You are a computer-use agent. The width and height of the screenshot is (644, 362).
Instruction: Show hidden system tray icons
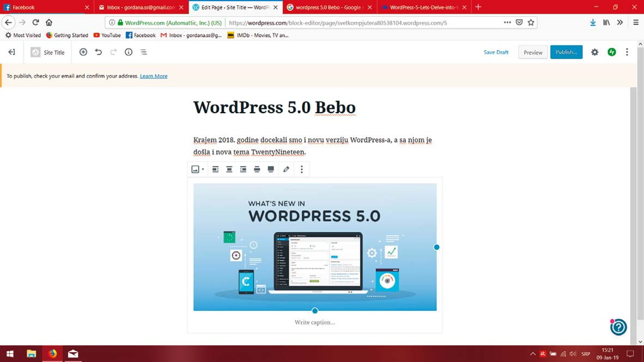[533, 354]
